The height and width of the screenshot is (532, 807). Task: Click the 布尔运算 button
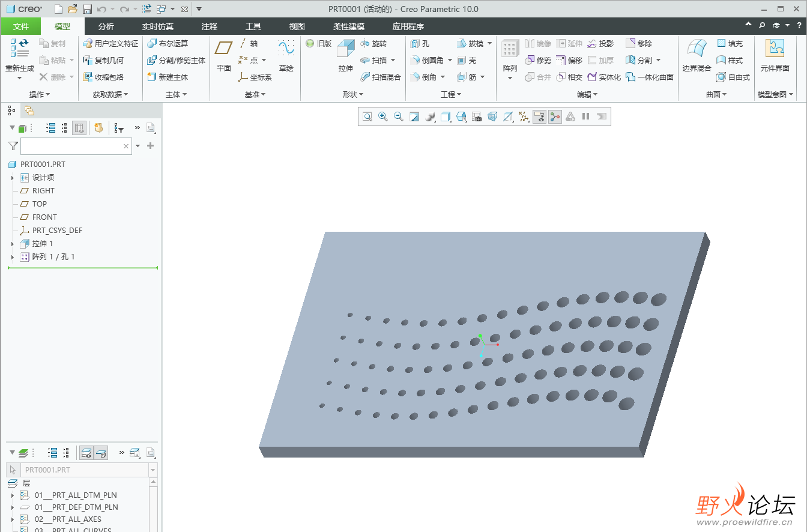click(x=168, y=44)
